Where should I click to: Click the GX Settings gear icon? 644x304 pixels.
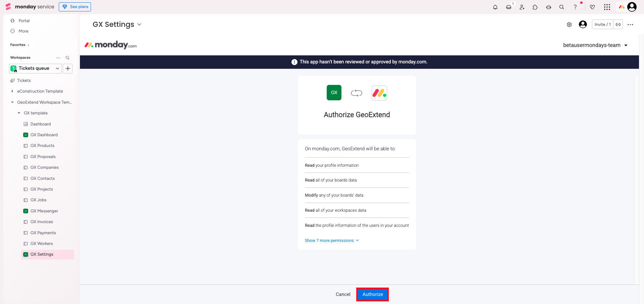[x=569, y=24]
